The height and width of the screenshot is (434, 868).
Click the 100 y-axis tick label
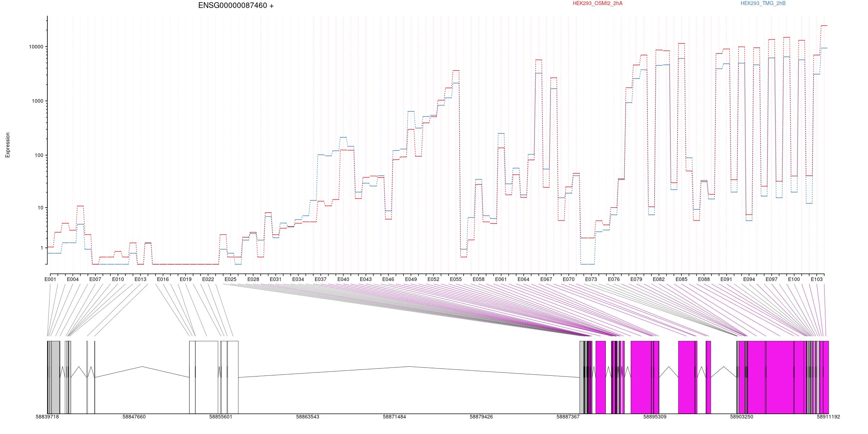pos(39,156)
